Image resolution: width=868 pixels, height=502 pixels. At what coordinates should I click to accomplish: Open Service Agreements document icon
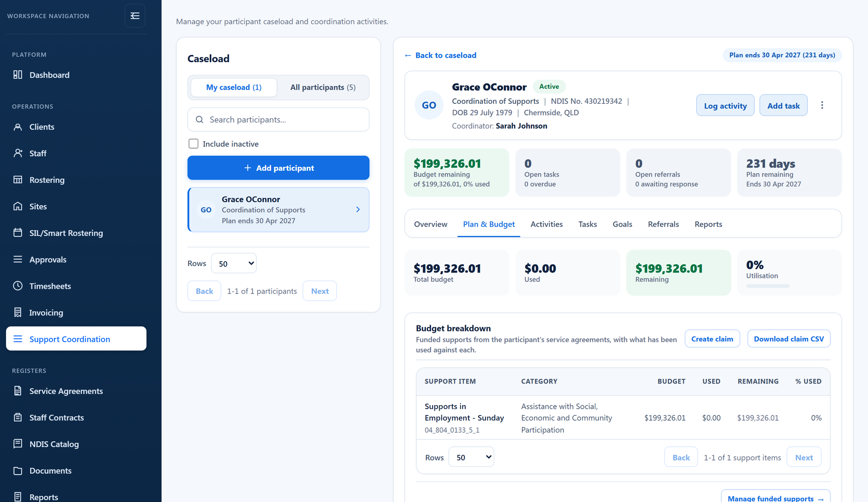(18, 391)
